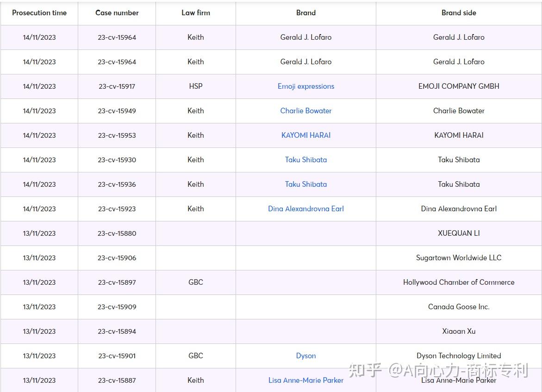Select the Sugartown Worldwide LLC cell
Image resolution: width=542 pixels, height=392 pixels.
(x=459, y=258)
